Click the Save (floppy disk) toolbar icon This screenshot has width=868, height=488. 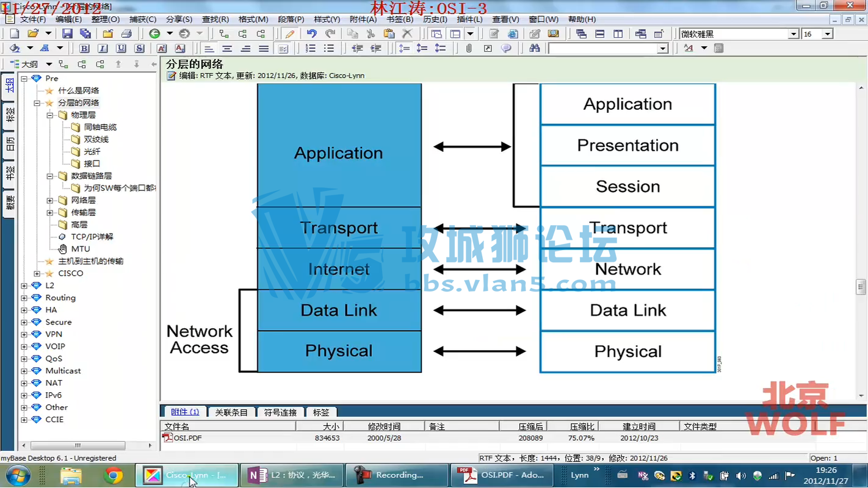[67, 34]
